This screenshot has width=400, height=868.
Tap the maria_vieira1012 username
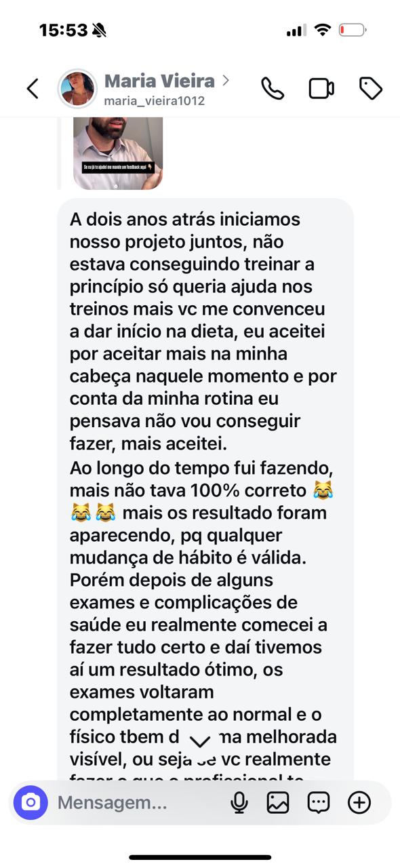tap(154, 101)
